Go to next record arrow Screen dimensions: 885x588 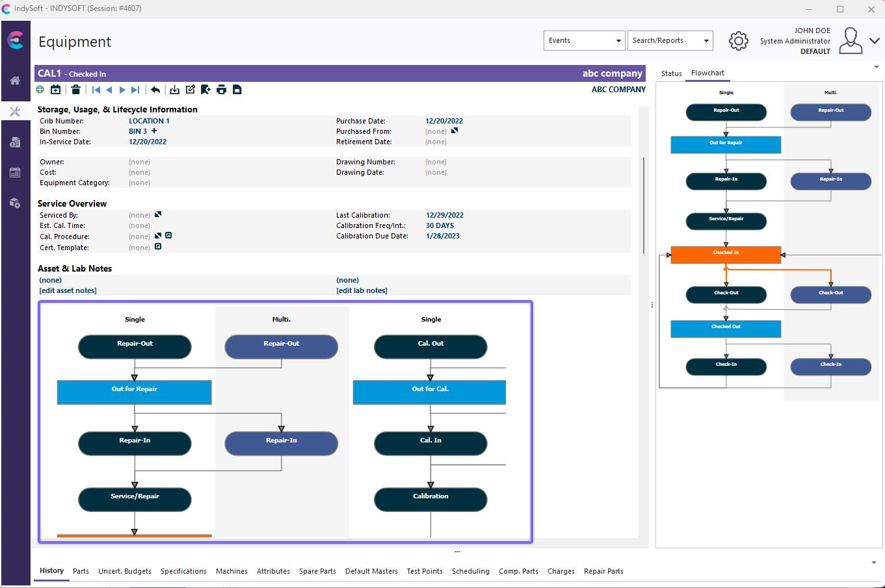[122, 90]
